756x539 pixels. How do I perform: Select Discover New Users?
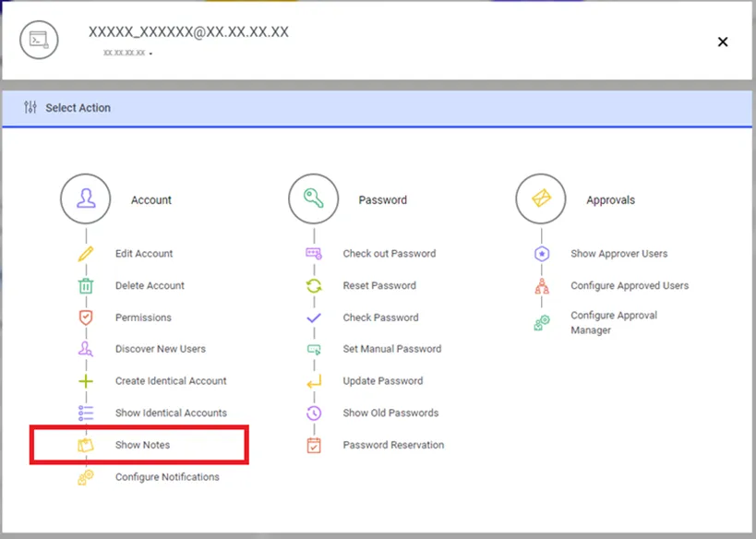click(x=160, y=349)
